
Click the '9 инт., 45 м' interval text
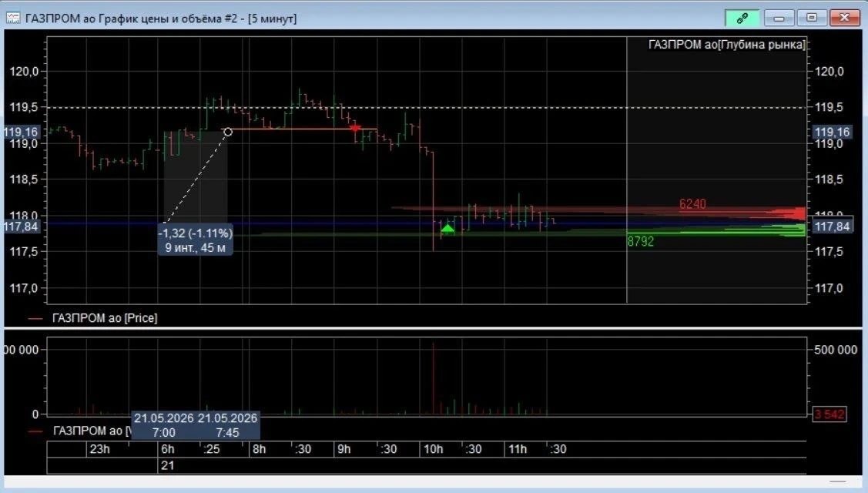(196, 247)
